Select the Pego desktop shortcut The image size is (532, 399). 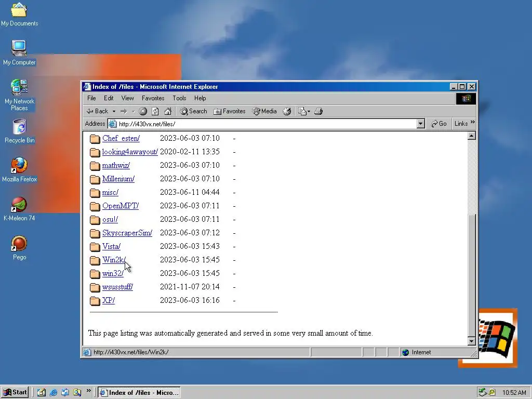[x=19, y=248]
